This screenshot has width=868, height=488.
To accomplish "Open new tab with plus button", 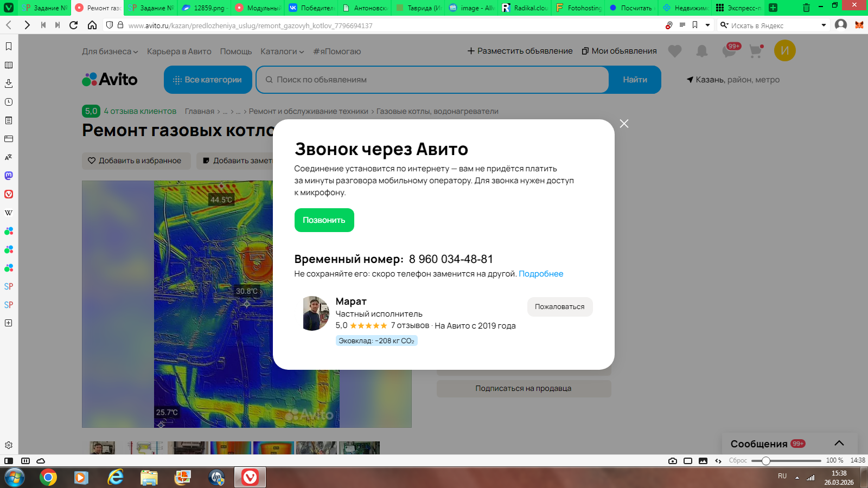I will [773, 8].
